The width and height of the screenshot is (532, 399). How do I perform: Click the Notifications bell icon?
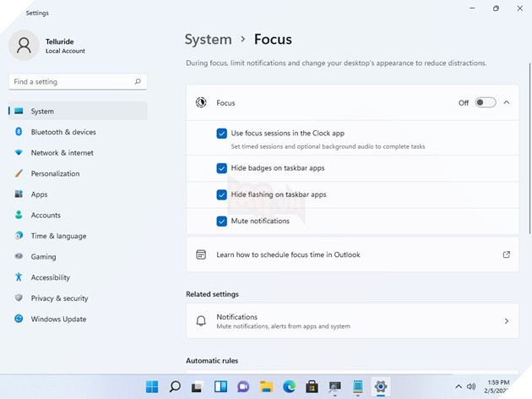pos(201,321)
